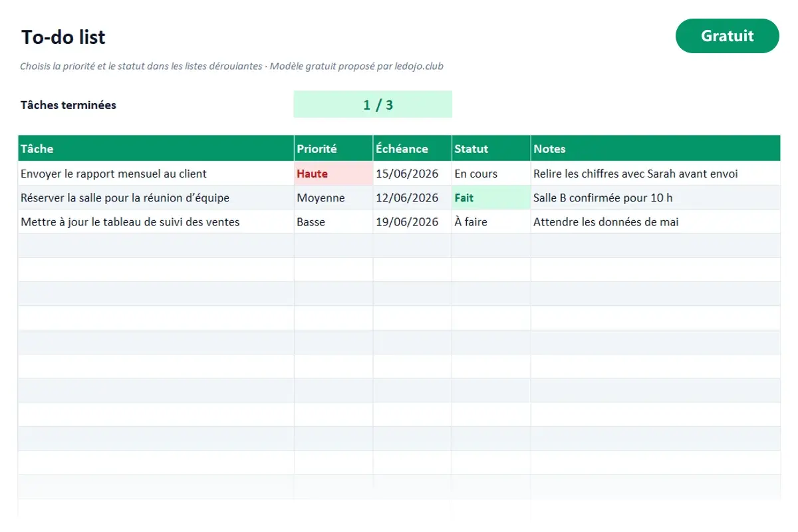Select the To-do list title
Screen dimensions: 798x532
pyautogui.click(x=63, y=37)
